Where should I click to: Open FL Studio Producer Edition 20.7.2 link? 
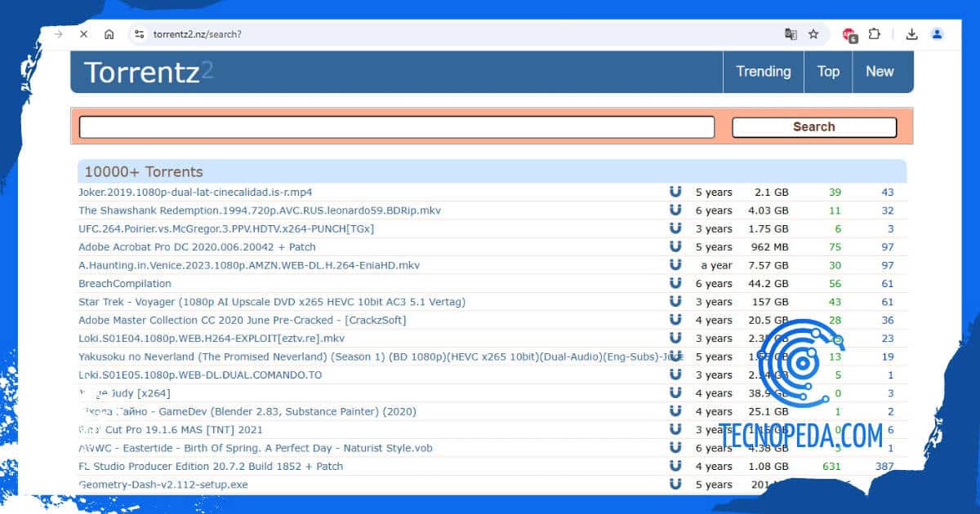[x=211, y=467]
